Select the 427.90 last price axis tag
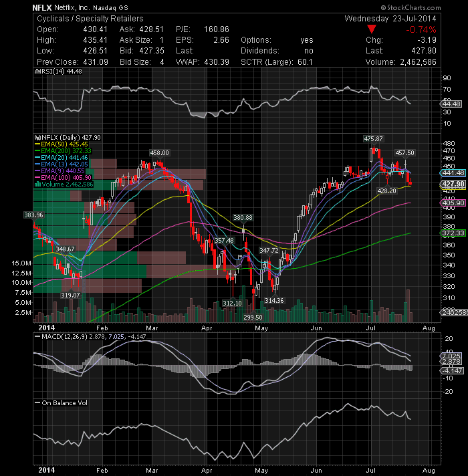The height and width of the screenshot is (476, 468). (453, 184)
